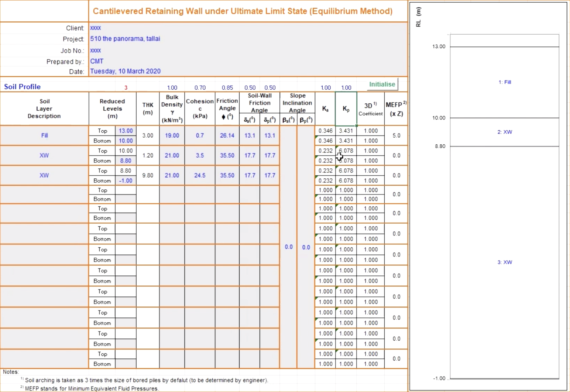This screenshot has width=570, height=392.
Task: Click the Initialise button
Action: click(x=382, y=84)
